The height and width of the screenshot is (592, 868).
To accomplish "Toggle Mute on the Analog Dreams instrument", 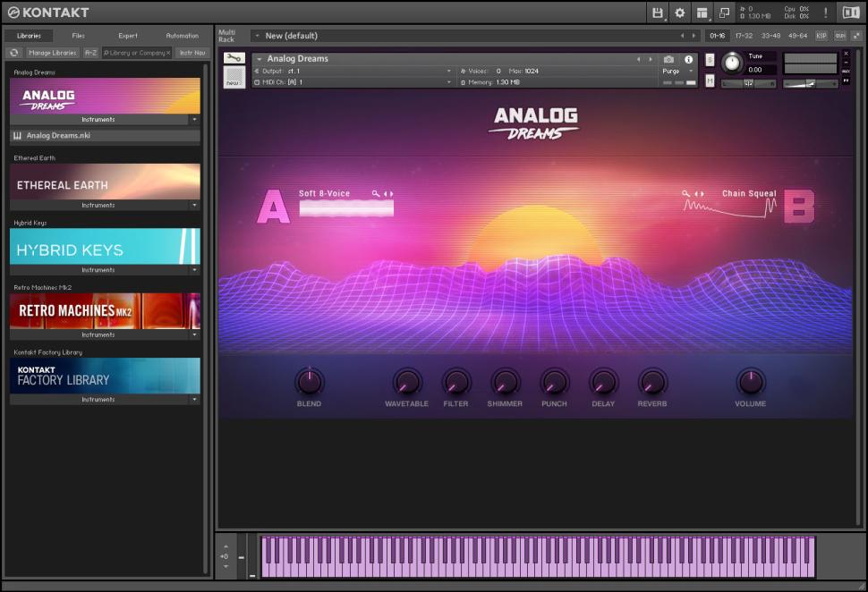I will pos(709,80).
